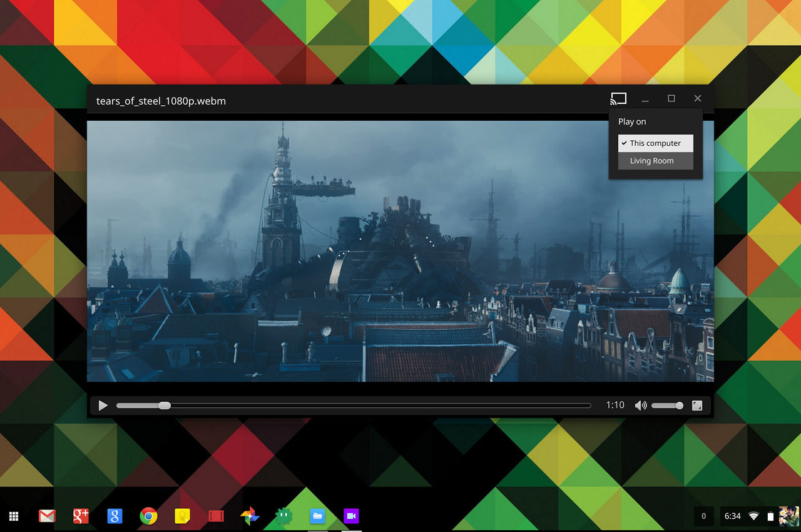This screenshot has width=801, height=532.
Task: Enter fullscreen with the video player icon
Action: point(697,405)
